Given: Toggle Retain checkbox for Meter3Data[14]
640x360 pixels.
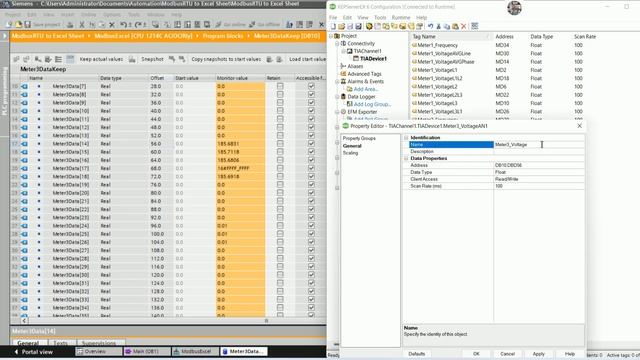Looking at the screenshot, I should click(280, 144).
